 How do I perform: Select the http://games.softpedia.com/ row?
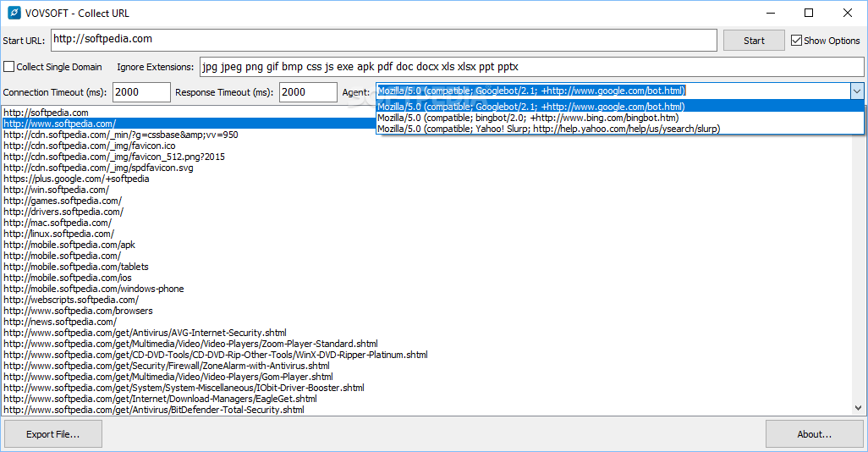click(426, 201)
